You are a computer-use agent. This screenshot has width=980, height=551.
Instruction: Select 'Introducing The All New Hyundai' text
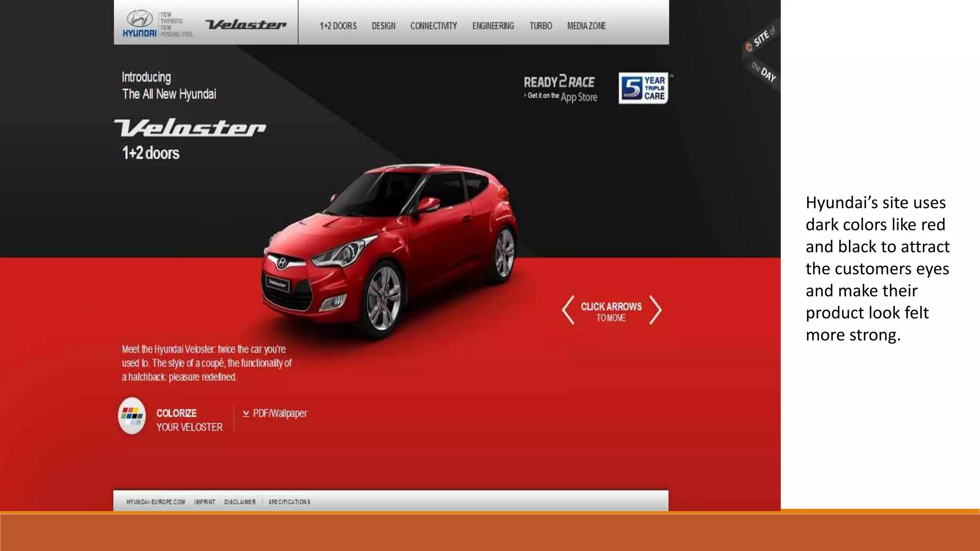coord(169,86)
